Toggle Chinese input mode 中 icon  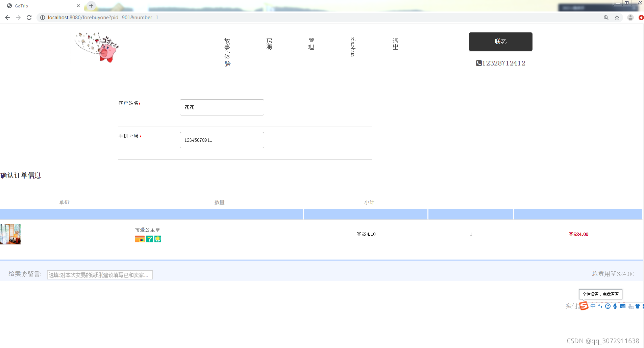593,306
